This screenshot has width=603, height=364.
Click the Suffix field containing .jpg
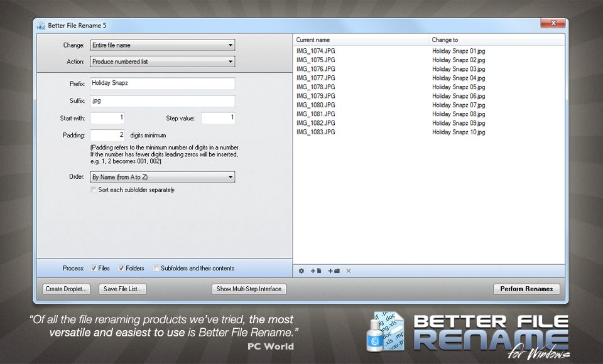click(x=163, y=101)
